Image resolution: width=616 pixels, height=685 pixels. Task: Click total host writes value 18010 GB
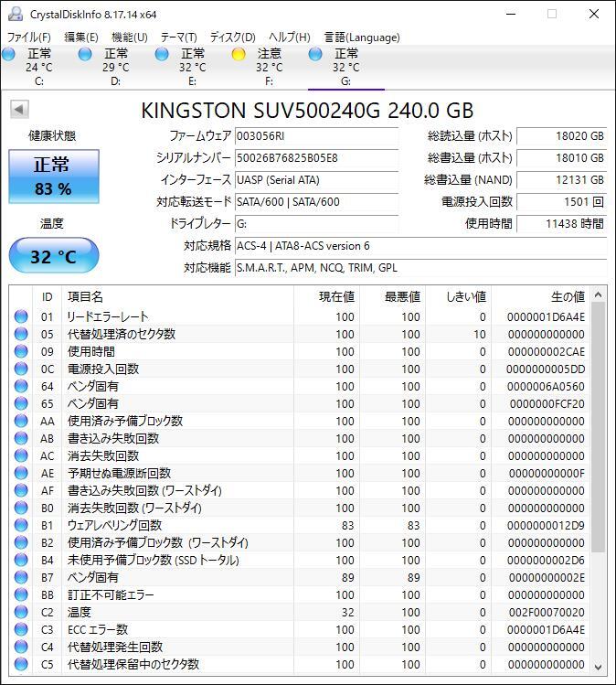(x=562, y=158)
